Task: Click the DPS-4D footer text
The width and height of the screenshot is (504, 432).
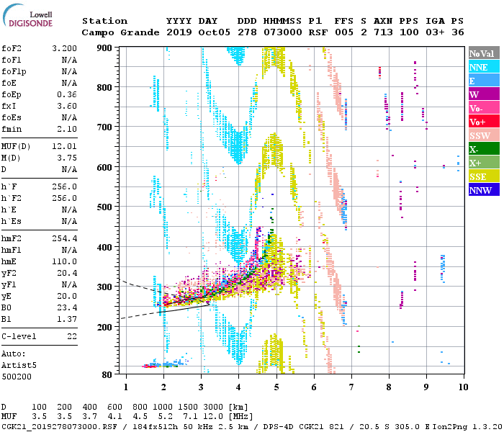Action: (x=279, y=427)
